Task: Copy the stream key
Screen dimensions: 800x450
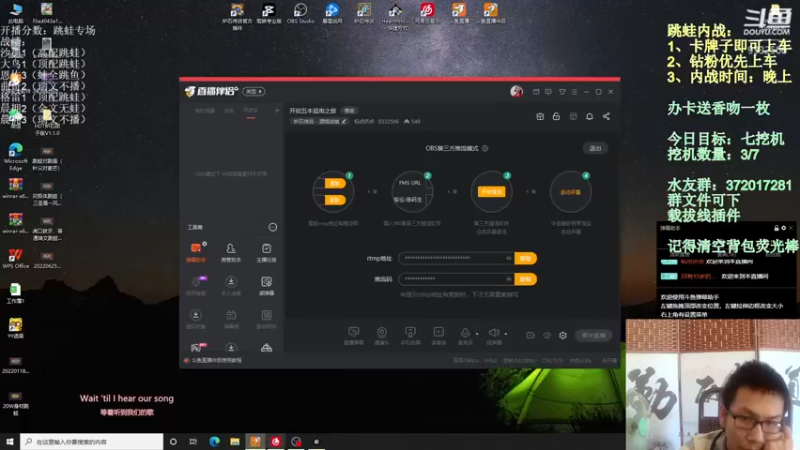Action: coord(526,279)
